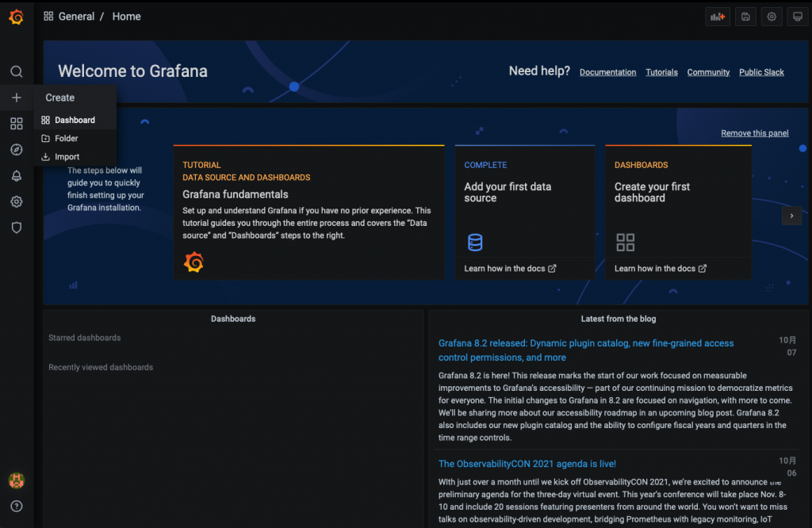Click the grid icon beside General breadcrumb
Image resolution: width=812 pixels, height=528 pixels.
(48, 16)
